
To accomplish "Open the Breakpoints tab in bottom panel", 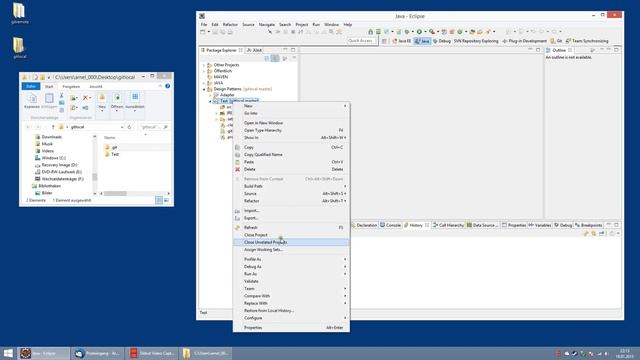I will coord(588,225).
